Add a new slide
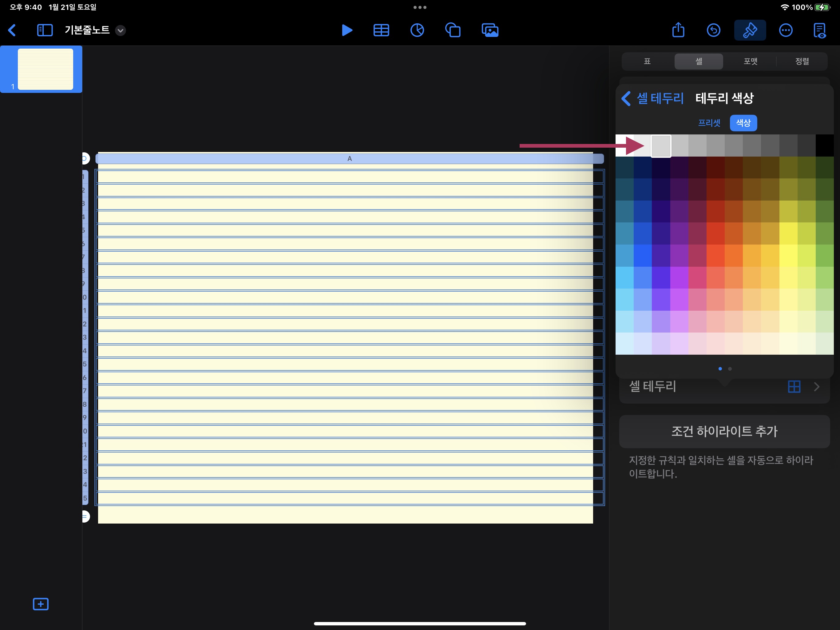840x630 pixels. (x=41, y=604)
